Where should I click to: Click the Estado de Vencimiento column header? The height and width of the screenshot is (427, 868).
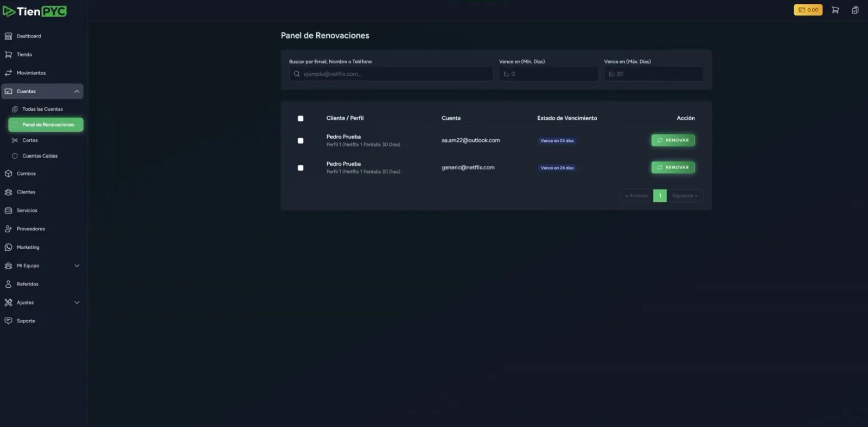click(567, 118)
